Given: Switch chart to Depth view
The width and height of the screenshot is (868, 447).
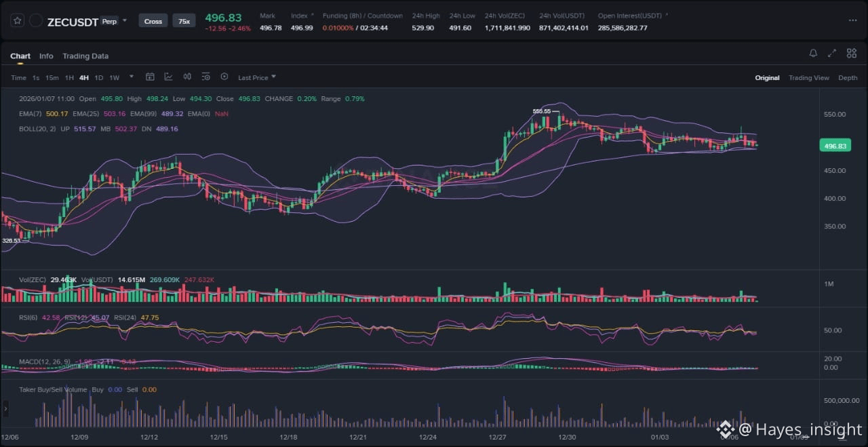Looking at the screenshot, I should 848,78.
